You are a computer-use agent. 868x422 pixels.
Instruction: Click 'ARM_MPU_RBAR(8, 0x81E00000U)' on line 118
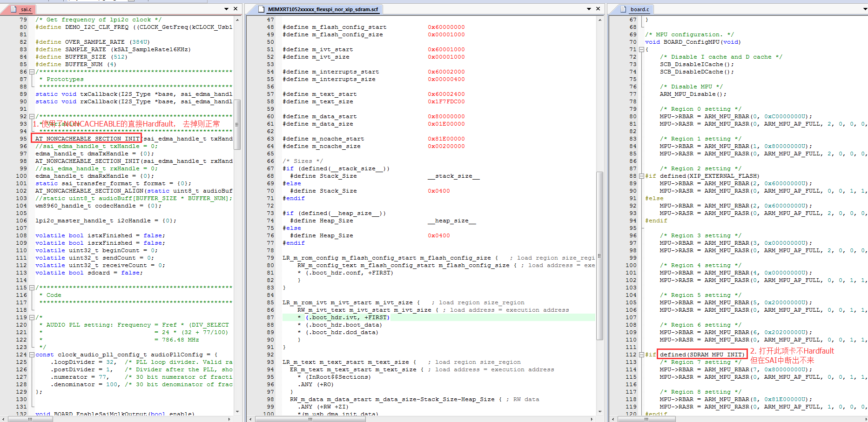click(756, 399)
